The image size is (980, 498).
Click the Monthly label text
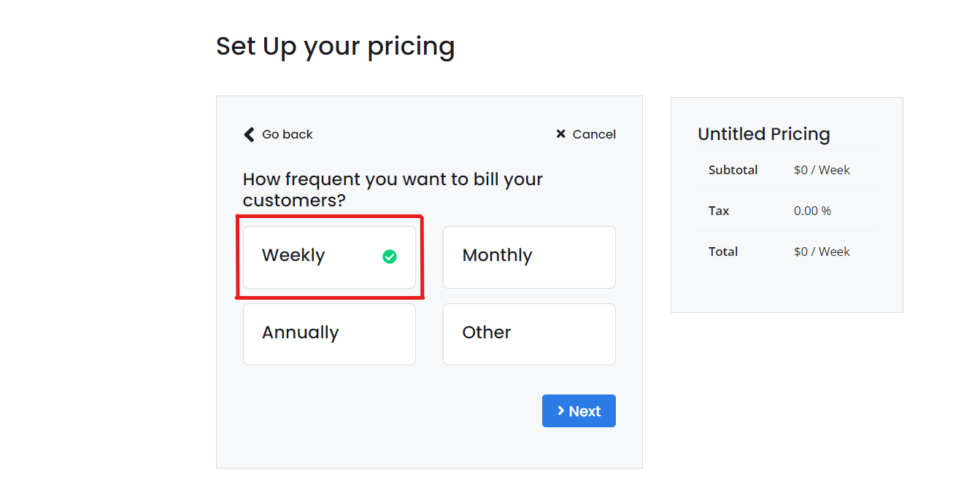pyautogui.click(x=497, y=254)
